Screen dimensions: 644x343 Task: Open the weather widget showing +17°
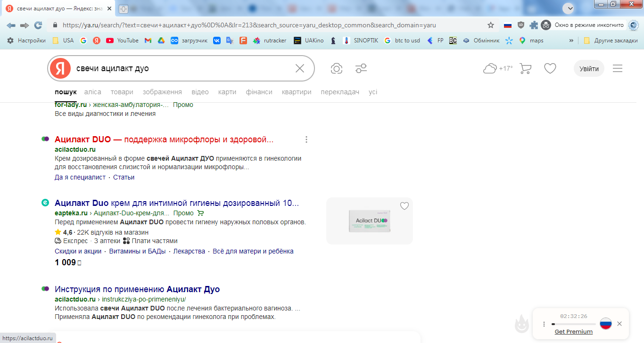coord(498,69)
